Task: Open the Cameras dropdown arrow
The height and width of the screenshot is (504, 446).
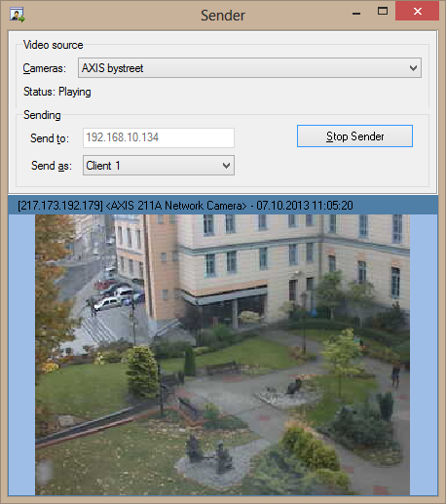Action: (x=413, y=68)
